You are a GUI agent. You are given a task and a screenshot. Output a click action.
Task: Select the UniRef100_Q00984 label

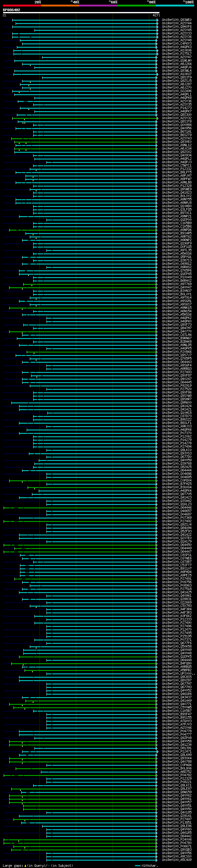pyautogui.click(x=177, y=125)
